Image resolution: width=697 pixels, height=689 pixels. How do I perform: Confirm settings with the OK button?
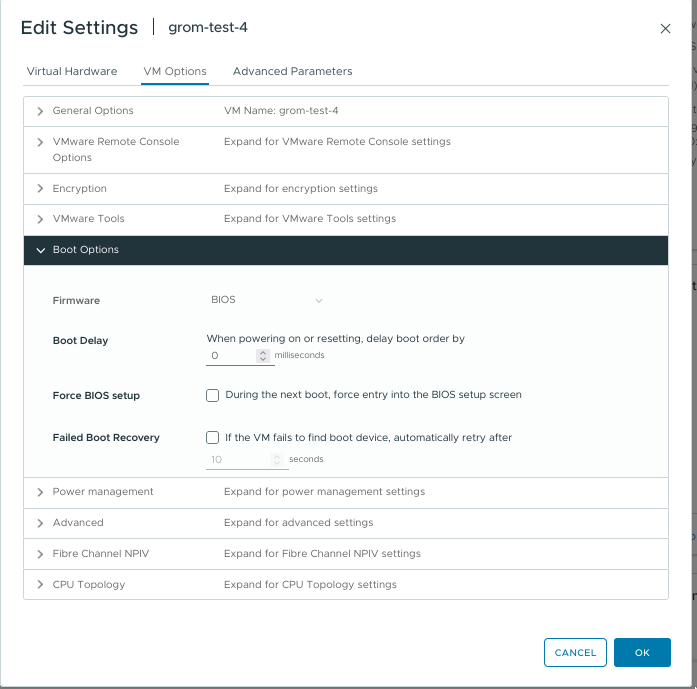coord(642,652)
